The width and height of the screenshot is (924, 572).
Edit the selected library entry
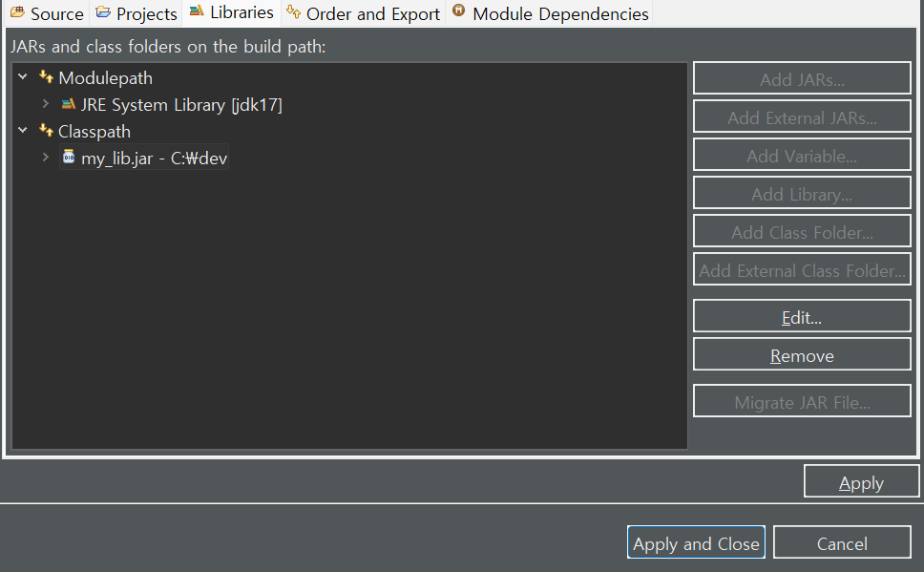(802, 317)
